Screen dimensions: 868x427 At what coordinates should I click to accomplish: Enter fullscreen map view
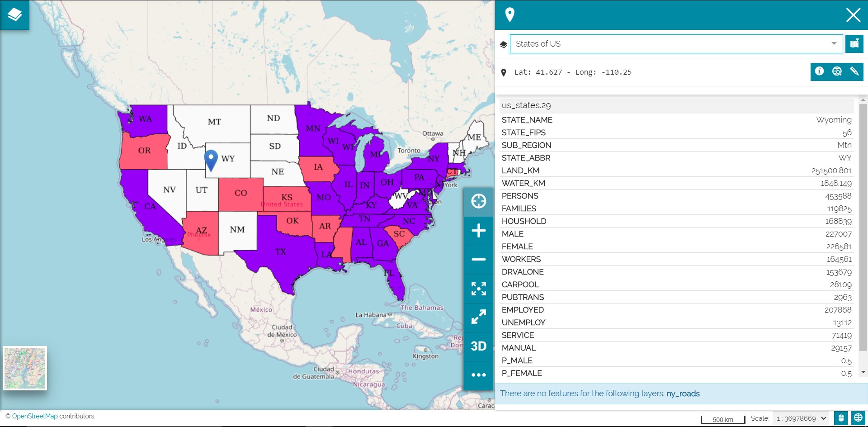click(x=478, y=317)
